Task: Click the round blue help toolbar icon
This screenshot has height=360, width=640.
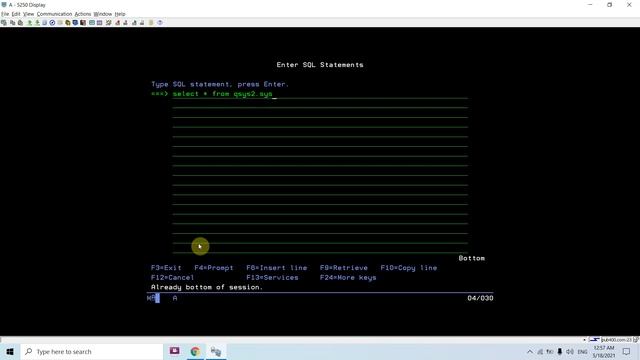Action: 160,22
